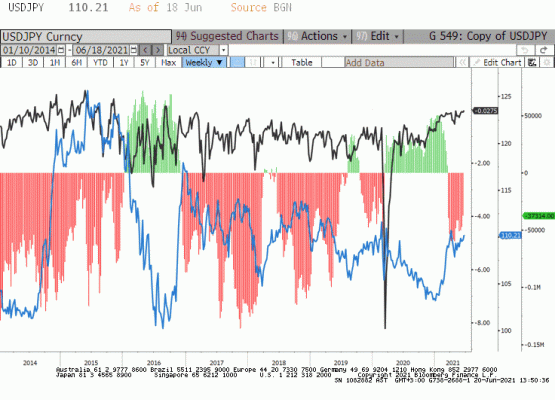Click the 'Source BGN' header text
This screenshot has height=400, width=555.
point(261,7)
